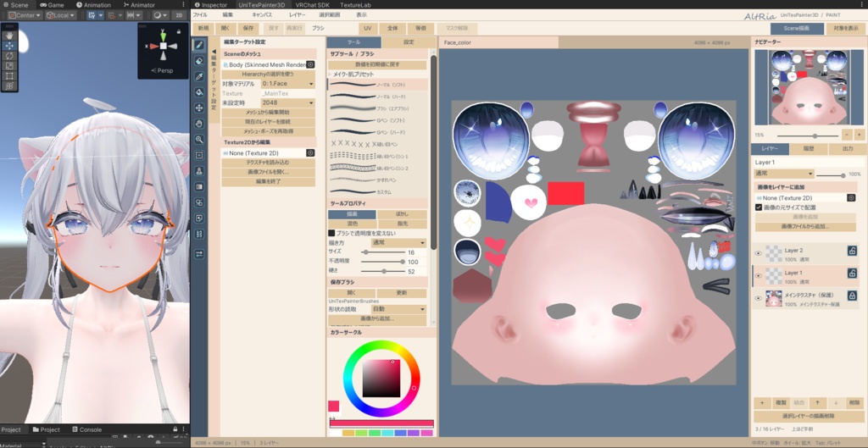Zoom in navigator with plus button
Screen dimensions: 868x448
point(859,135)
